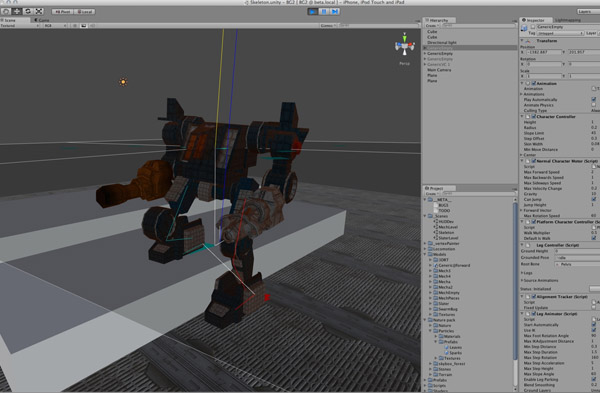Image resolution: width=600 pixels, height=393 pixels.
Task: Collapse the Models folder in Project
Action: (425, 254)
